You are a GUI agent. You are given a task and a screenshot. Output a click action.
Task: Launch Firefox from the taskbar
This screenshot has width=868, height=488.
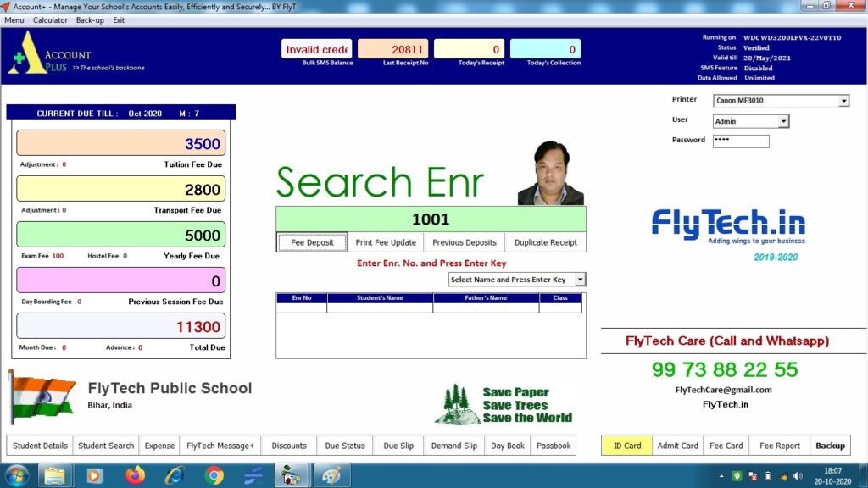tap(135, 476)
